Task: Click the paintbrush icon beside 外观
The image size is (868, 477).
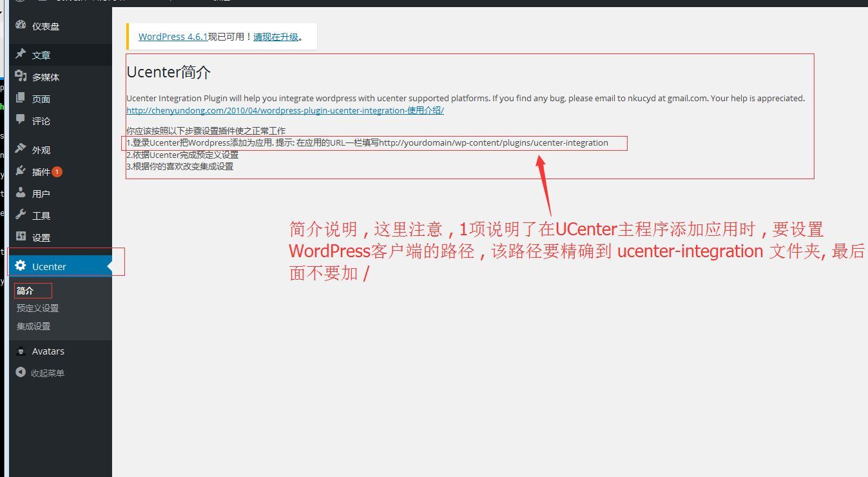Action: 21,149
